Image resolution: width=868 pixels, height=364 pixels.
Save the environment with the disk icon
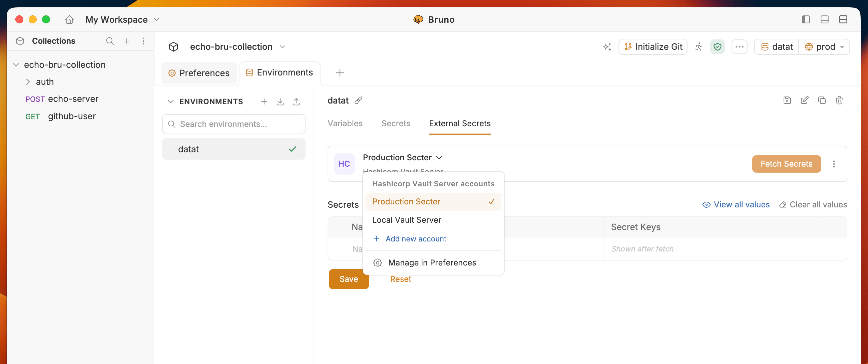click(x=787, y=101)
